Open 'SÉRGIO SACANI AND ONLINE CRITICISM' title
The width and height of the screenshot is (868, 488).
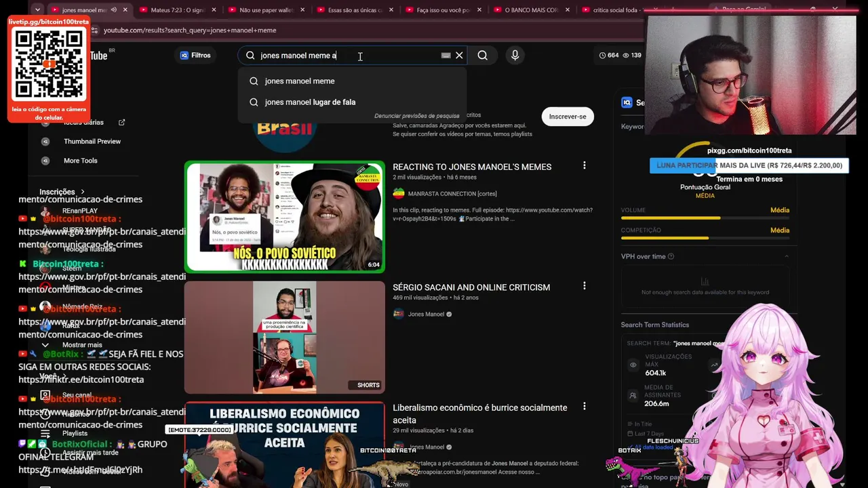click(471, 287)
